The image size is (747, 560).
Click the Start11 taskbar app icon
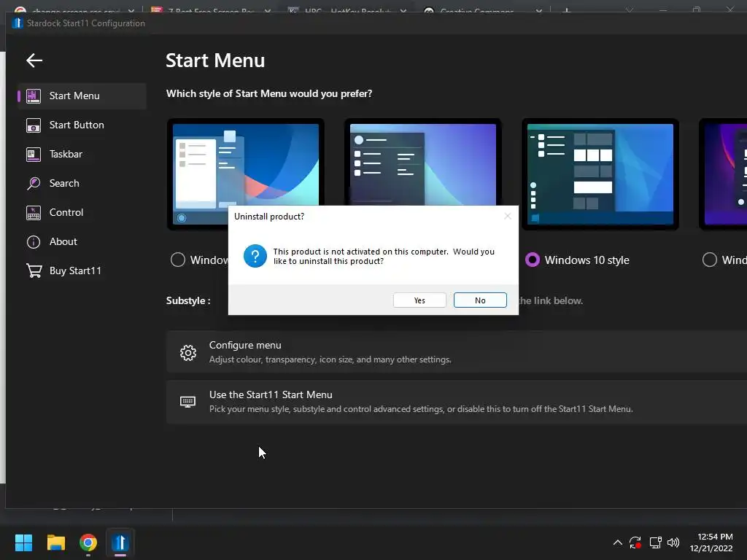point(120,542)
